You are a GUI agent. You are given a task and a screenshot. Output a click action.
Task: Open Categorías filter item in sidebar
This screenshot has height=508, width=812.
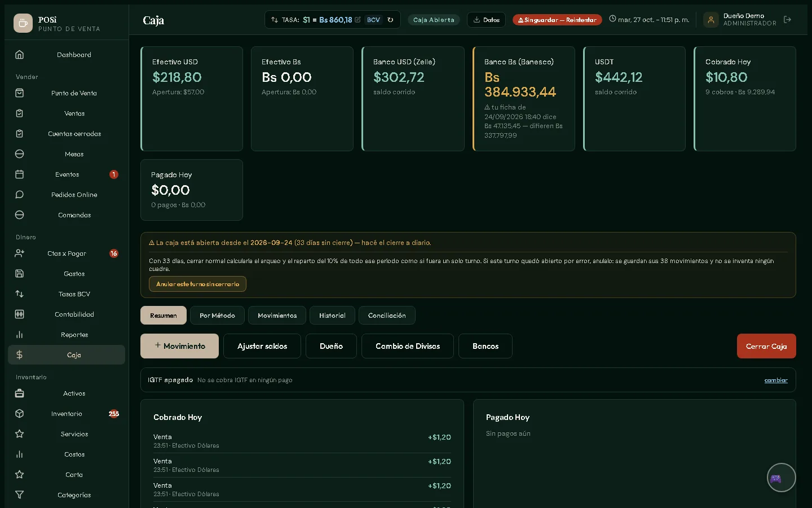tap(67, 495)
